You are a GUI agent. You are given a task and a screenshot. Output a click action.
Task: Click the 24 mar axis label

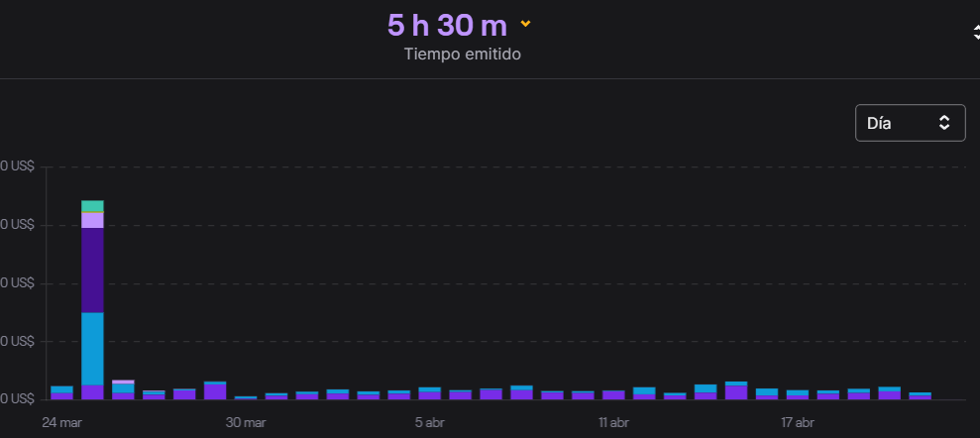click(61, 423)
